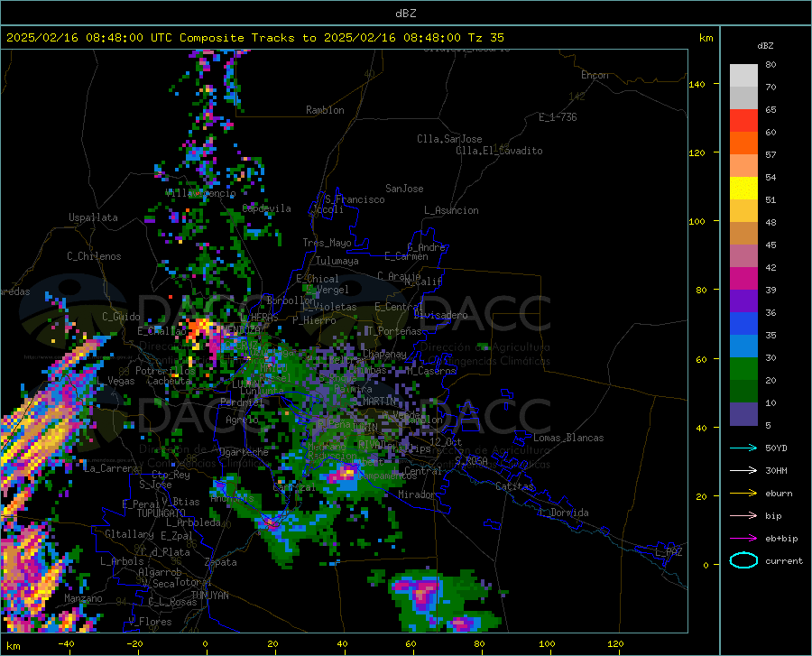
Task: Click the 'E_1-736' map label
Action: pos(558,117)
